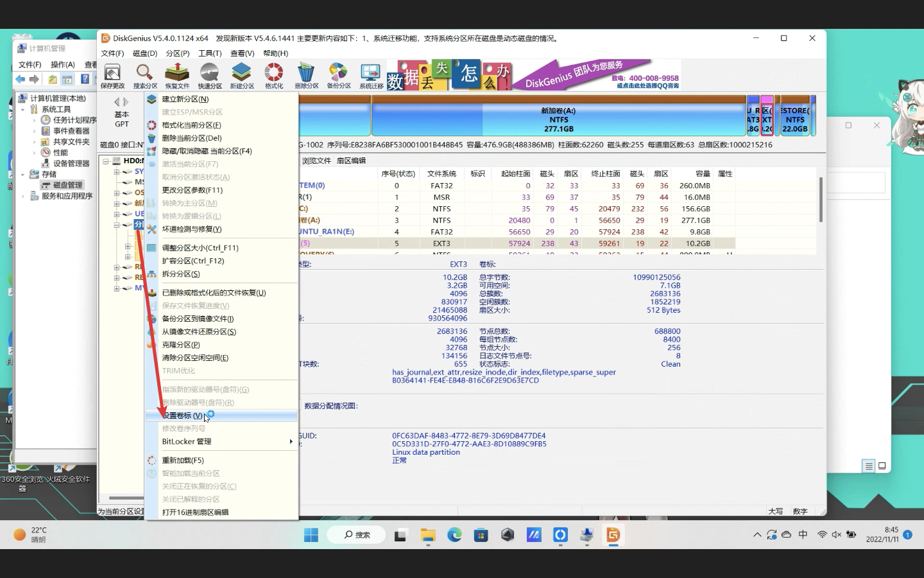The image size is (924, 578).
Task: Open the 备份分区 toolbar tool
Action: (339, 76)
